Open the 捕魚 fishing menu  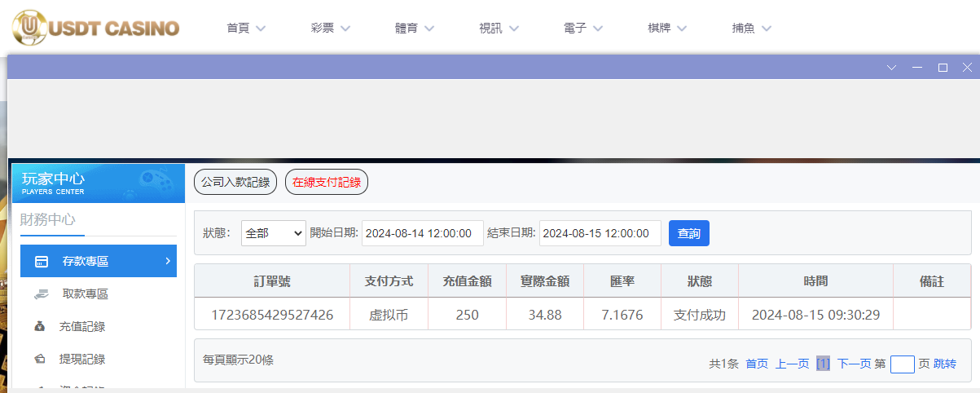751,29
